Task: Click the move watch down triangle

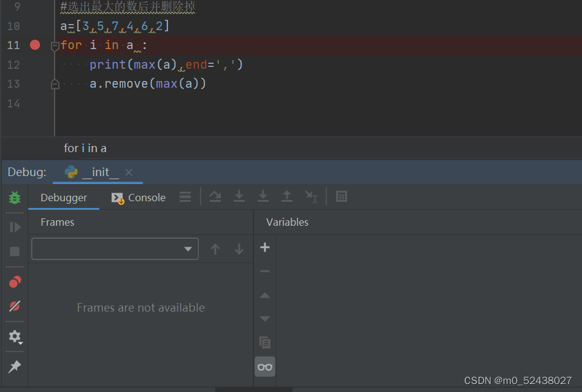Action: click(265, 318)
